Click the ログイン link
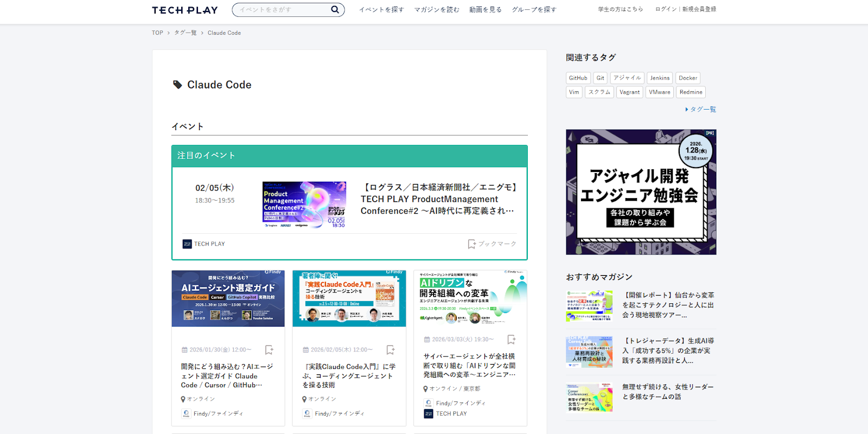 pos(666,9)
